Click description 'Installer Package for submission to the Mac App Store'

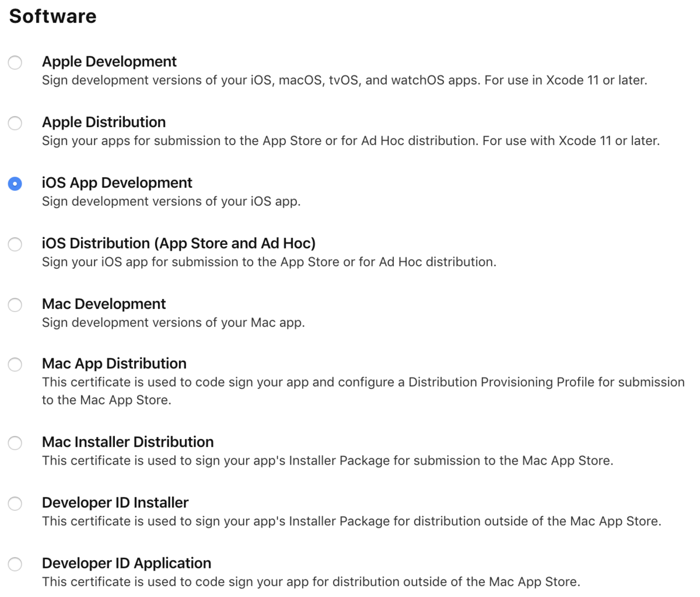tap(327, 461)
